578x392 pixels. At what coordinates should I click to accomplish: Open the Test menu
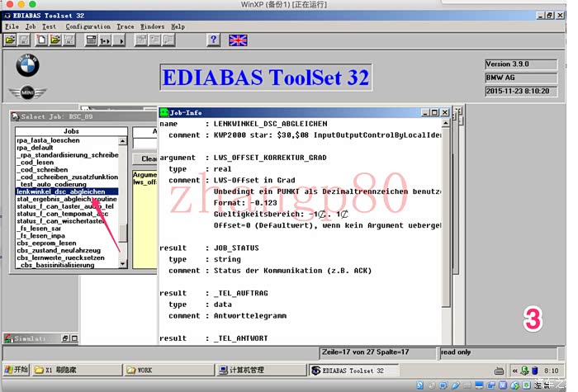click(x=49, y=26)
